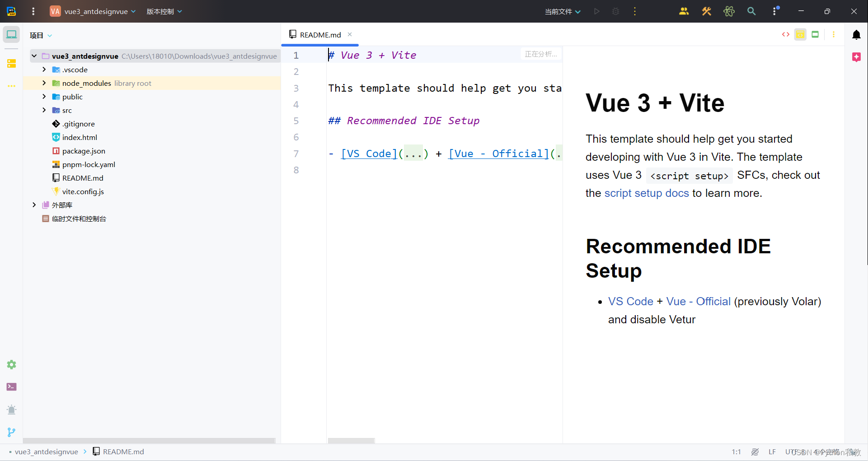The image size is (868, 461).
Task: Open the pink AI assistant side panel icon
Action: pyautogui.click(x=856, y=57)
